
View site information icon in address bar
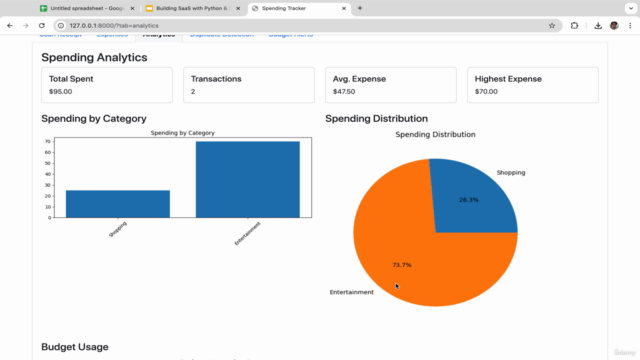coord(61,25)
